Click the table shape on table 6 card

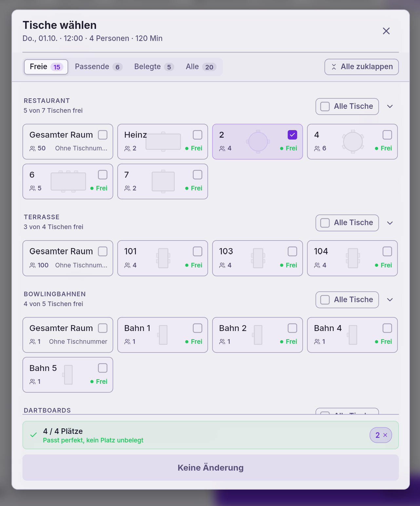pyautogui.click(x=68, y=182)
